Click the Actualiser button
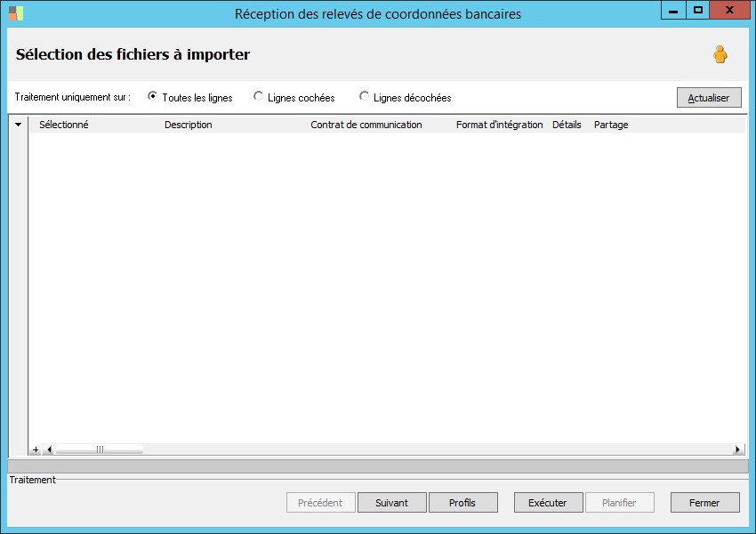756x534 pixels. pyautogui.click(x=709, y=97)
